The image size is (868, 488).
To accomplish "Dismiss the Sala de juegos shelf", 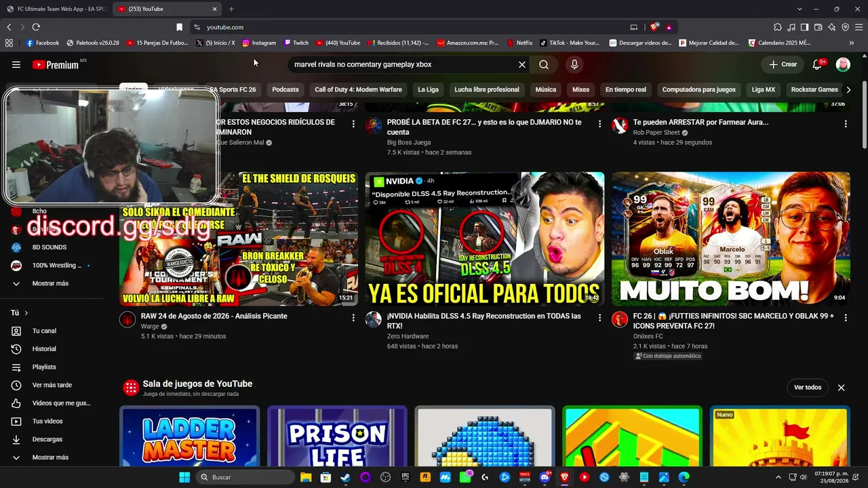I will coord(842,388).
